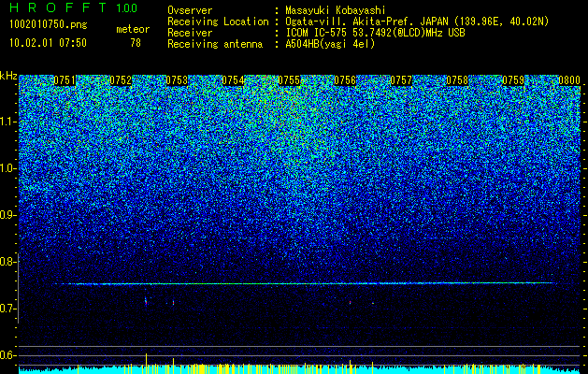Viewport: 588px width, 374px height.
Task: Click the ICOM IC-575 receiver text
Action: [375, 33]
